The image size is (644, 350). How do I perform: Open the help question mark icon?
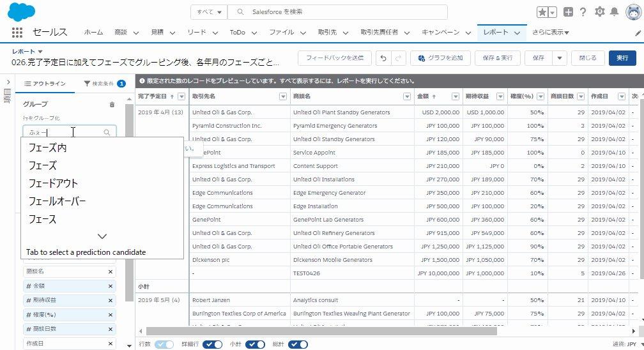[x=583, y=12]
